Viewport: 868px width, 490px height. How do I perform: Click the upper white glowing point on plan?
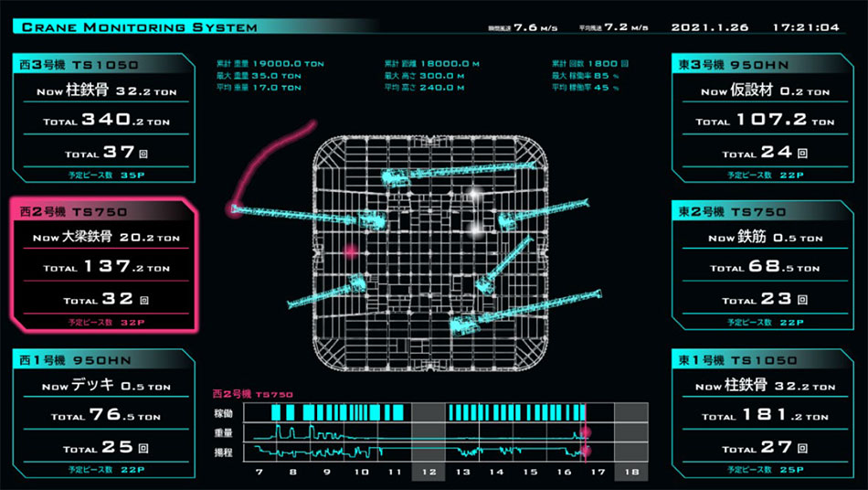(x=474, y=193)
